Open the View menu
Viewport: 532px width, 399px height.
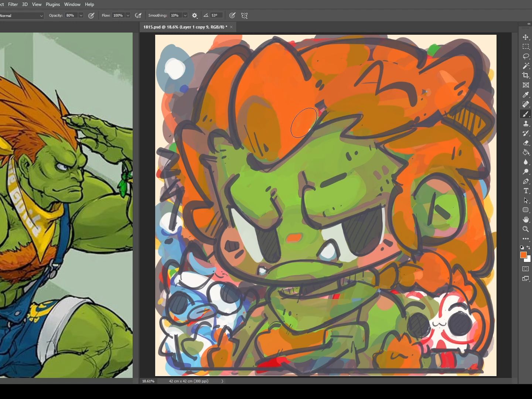tap(37, 4)
